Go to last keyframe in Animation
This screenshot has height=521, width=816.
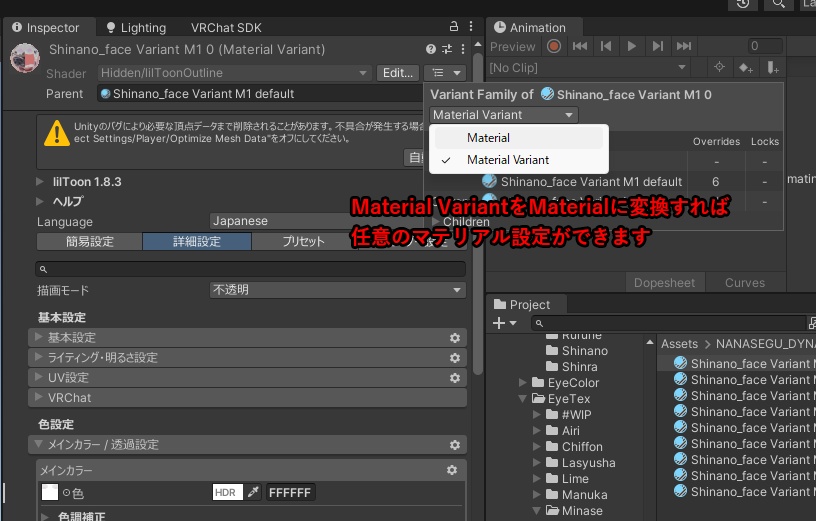coord(684,46)
